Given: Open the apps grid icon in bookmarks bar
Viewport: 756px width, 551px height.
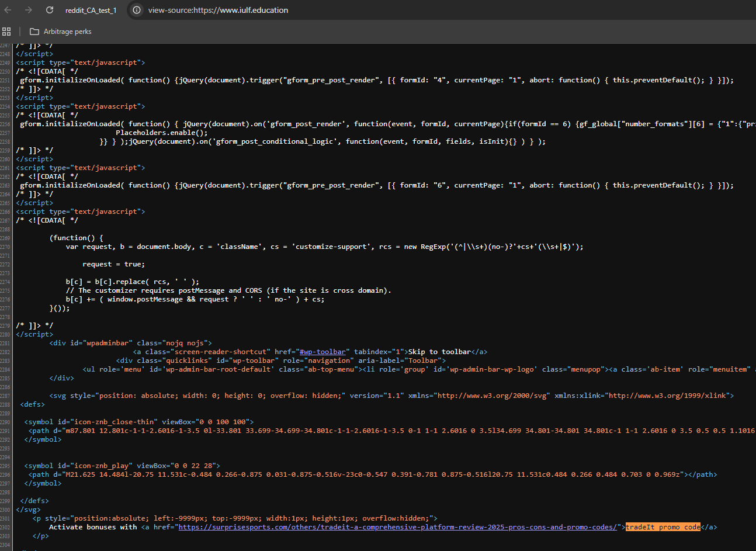Looking at the screenshot, I should click(6, 32).
